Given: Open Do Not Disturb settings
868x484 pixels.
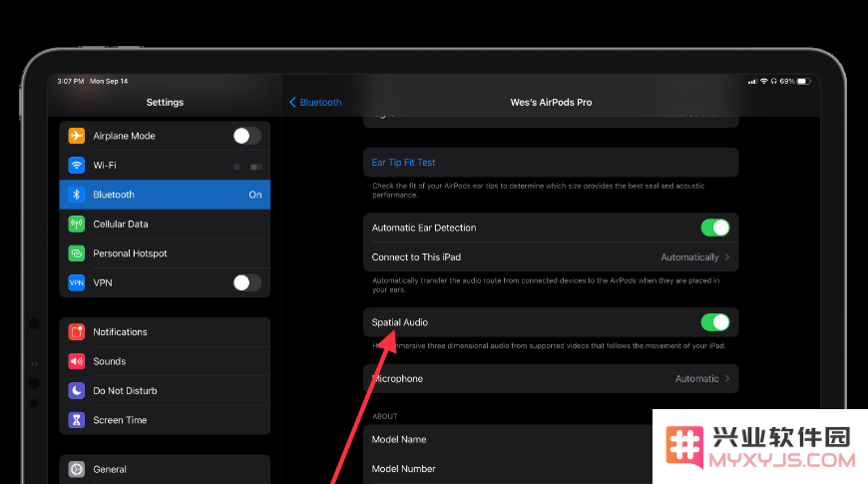Looking at the screenshot, I should (165, 390).
